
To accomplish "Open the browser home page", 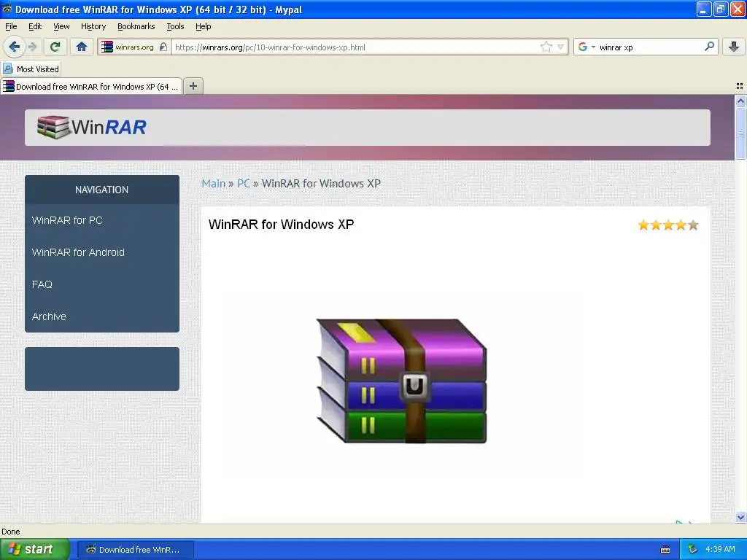I will tap(82, 47).
